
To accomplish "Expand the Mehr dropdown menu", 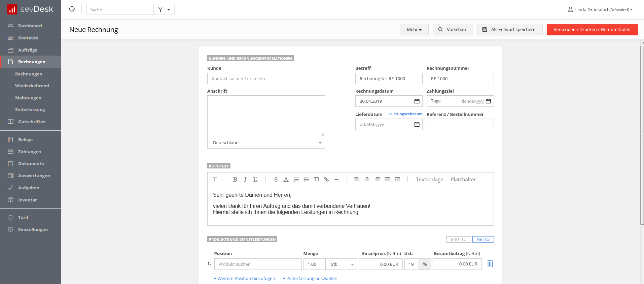I will tap(414, 30).
